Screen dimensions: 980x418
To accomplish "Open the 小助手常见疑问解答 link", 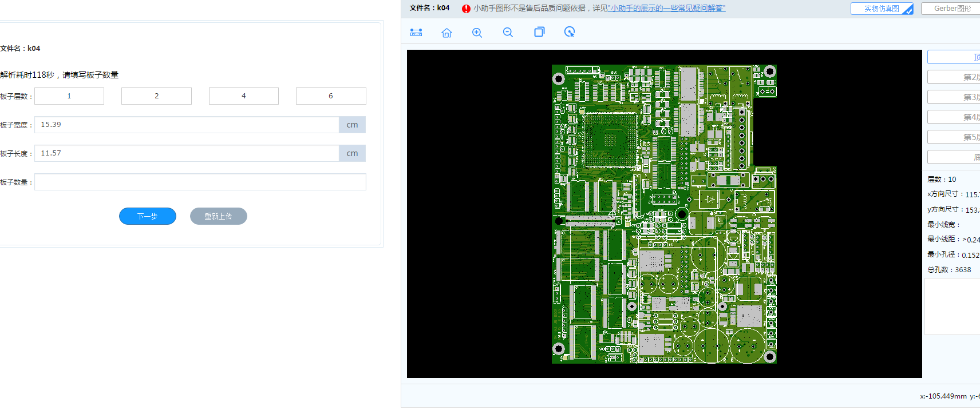I will [x=666, y=9].
